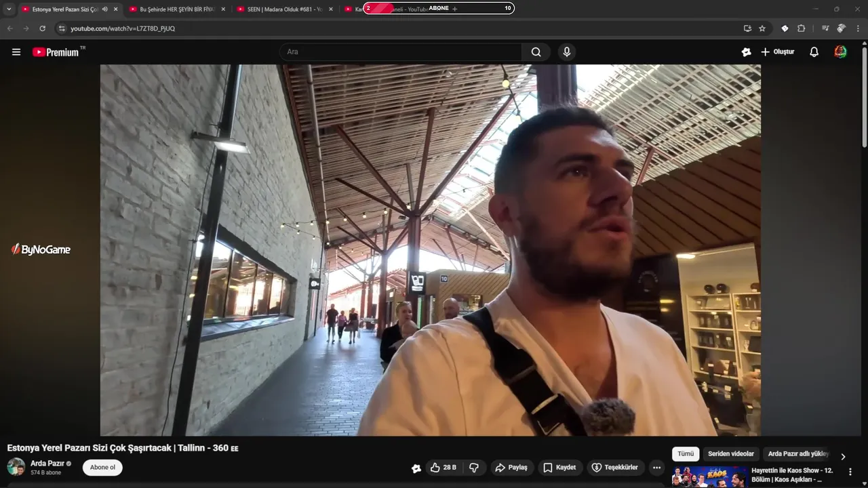
Task: Click the search magnifier button
Action: pyautogui.click(x=536, y=52)
